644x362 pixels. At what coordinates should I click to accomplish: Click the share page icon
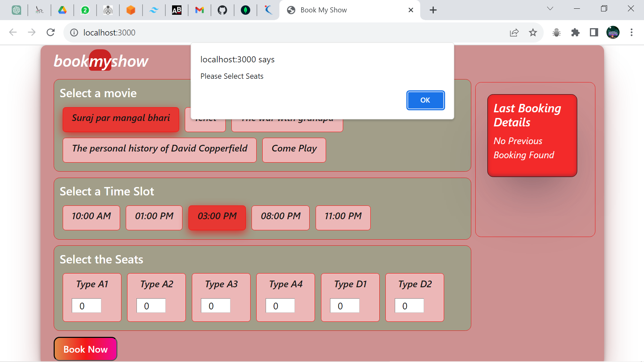pyautogui.click(x=514, y=33)
